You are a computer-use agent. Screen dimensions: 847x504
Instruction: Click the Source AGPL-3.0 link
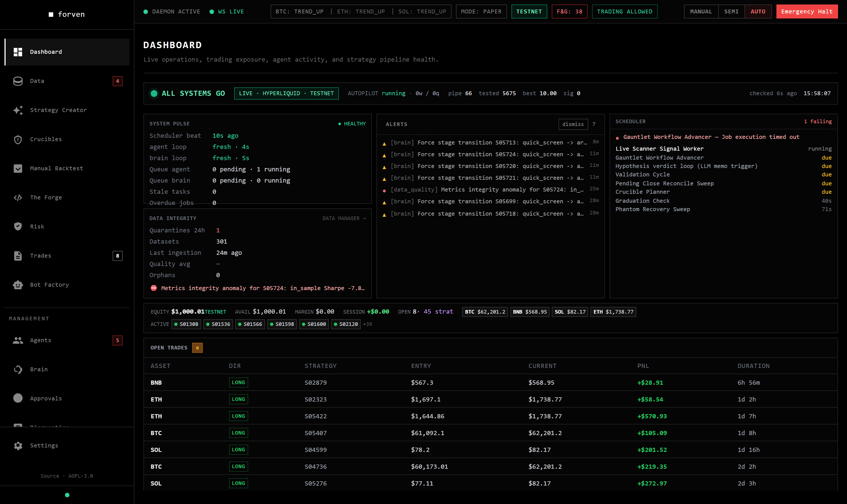click(67, 476)
